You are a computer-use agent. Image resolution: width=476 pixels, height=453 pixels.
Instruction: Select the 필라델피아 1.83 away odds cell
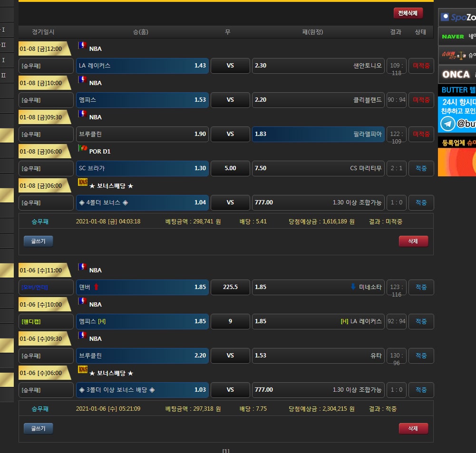point(318,134)
